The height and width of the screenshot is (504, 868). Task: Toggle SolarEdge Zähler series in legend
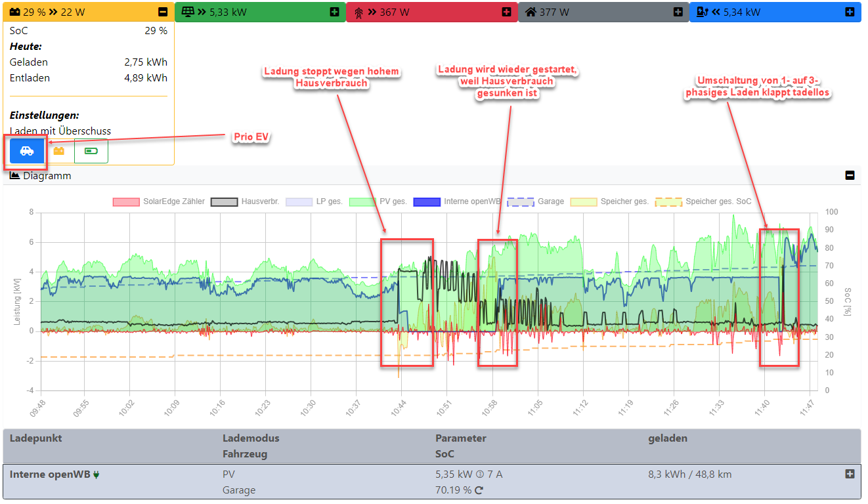[126, 201]
